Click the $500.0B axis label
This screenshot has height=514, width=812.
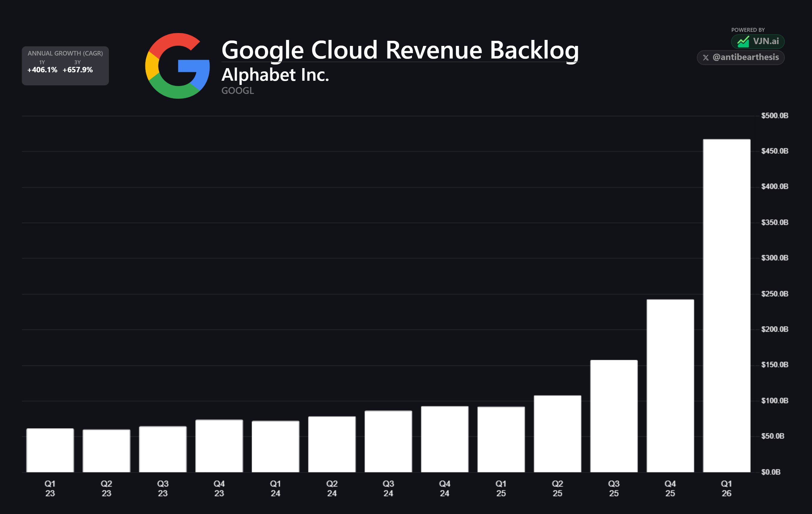pyautogui.click(x=774, y=116)
